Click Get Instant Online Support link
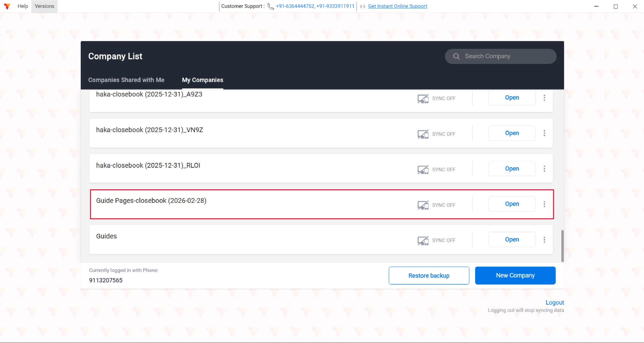 (397, 6)
